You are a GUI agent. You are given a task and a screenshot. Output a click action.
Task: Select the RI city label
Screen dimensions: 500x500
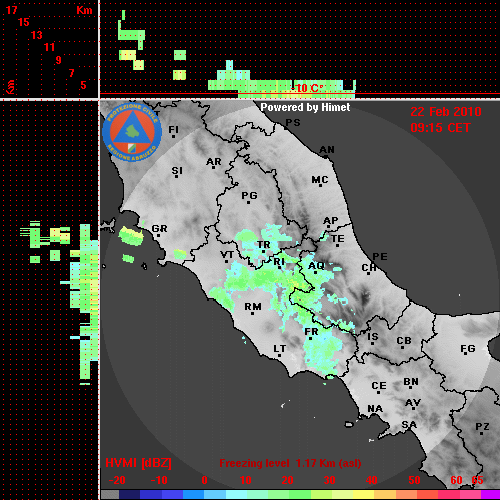pyautogui.click(x=279, y=262)
